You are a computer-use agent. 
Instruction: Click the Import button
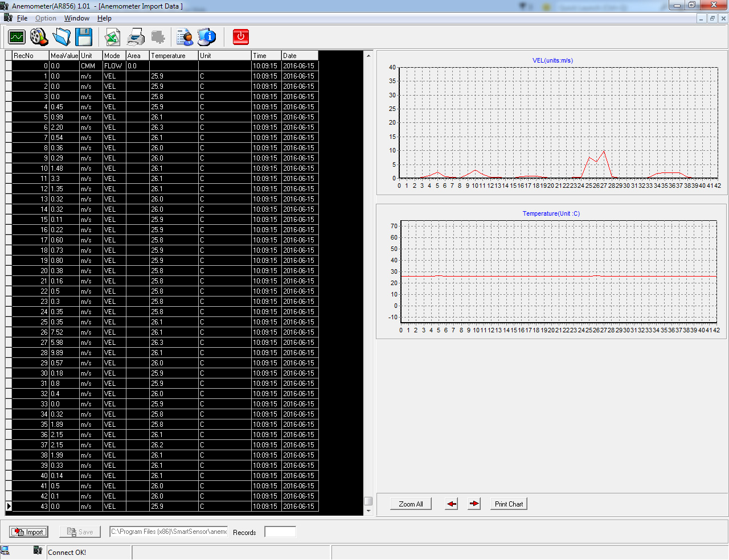click(x=28, y=532)
